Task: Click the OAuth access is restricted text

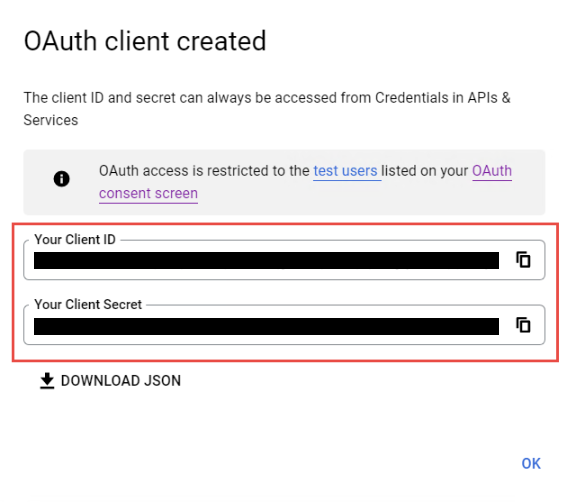Action: coord(204,171)
